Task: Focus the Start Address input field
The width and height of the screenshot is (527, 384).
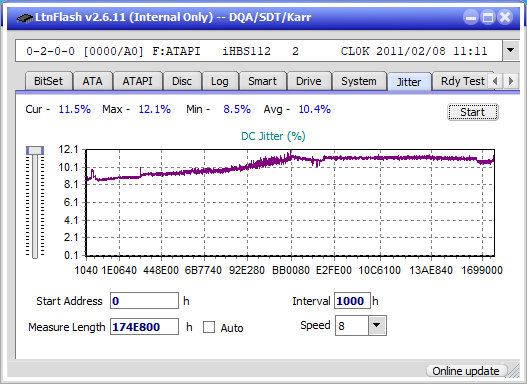Action: [x=145, y=301]
